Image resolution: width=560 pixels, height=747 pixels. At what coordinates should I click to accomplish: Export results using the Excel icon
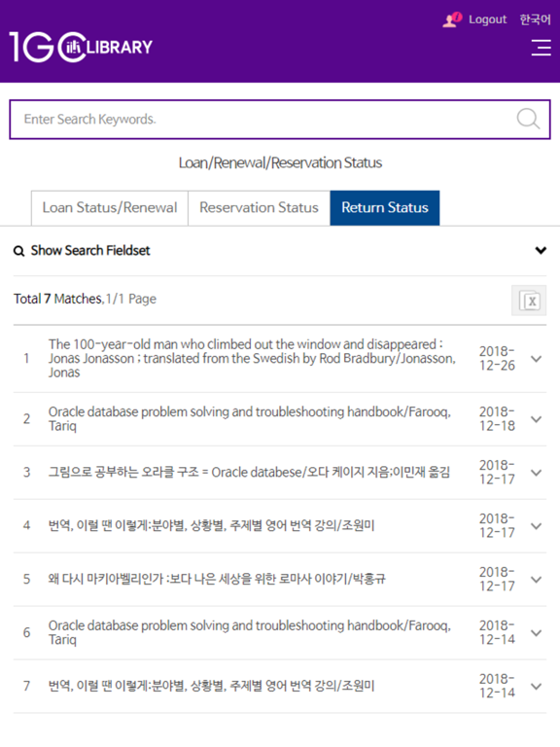[x=529, y=301]
